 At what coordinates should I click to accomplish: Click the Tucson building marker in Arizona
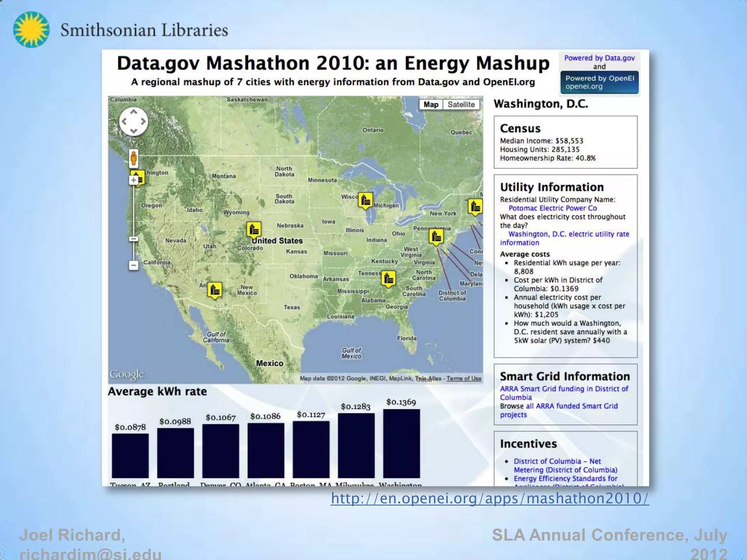coord(215,291)
